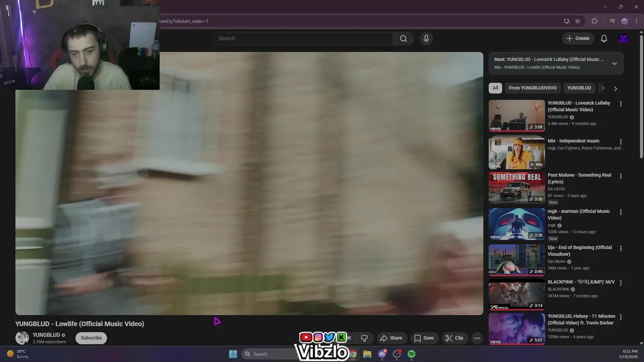Open OBS Studio from taskbar
This screenshot has height=362, width=644.
click(396, 354)
